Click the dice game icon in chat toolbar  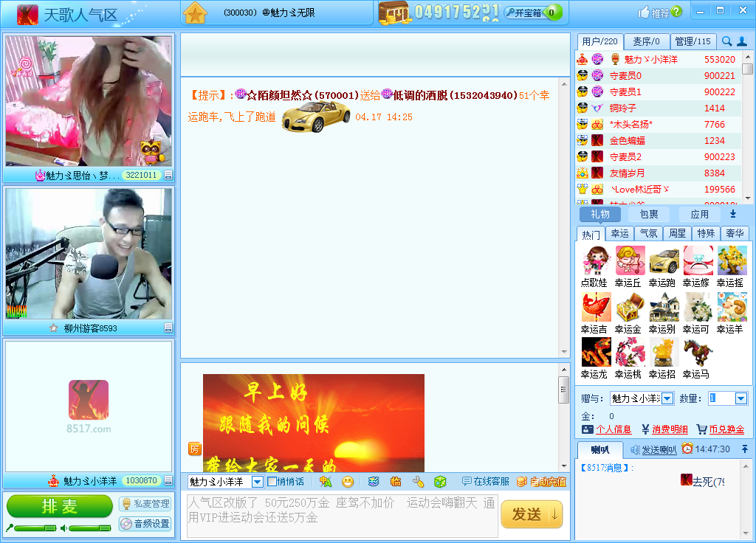(x=440, y=481)
